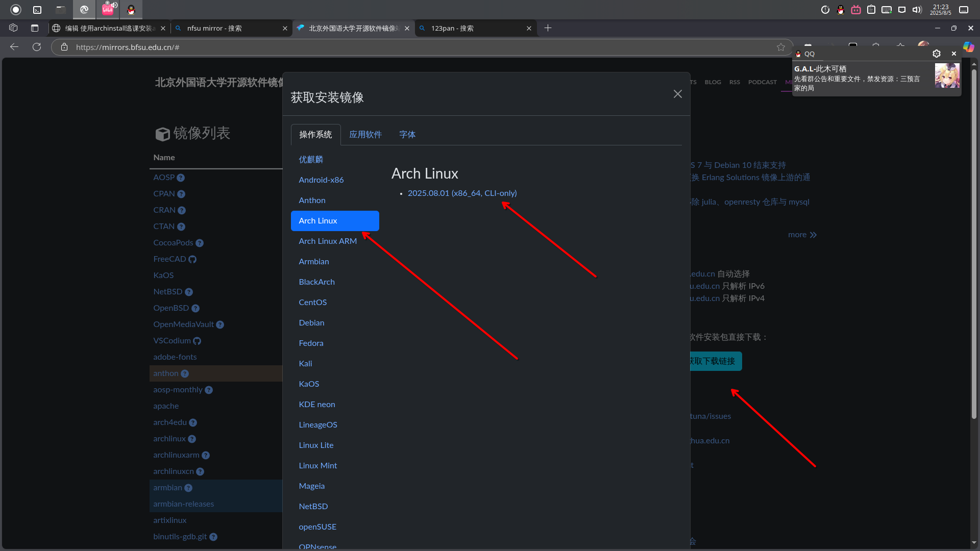Close the nfsu mirror search tab
Screen dimensions: 980x551
coord(285,29)
